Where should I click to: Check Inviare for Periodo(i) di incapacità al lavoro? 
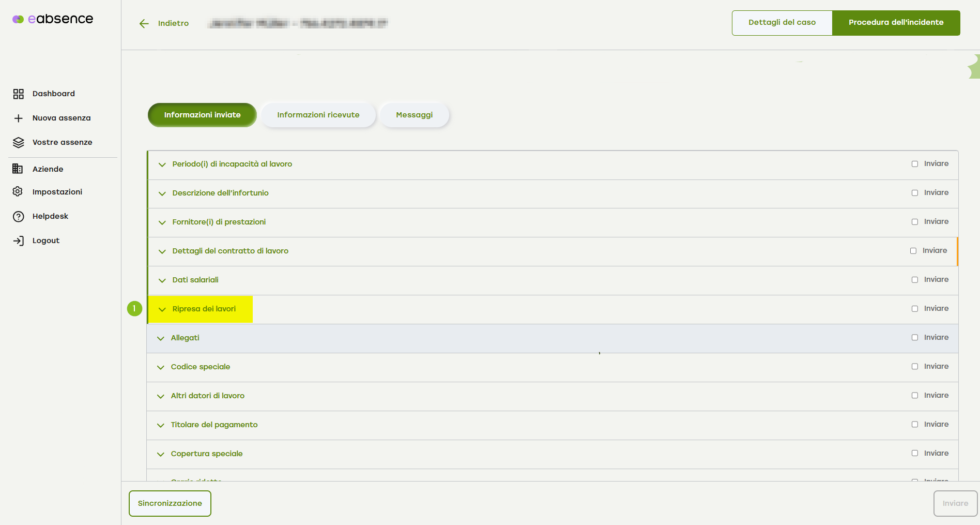pyautogui.click(x=915, y=164)
